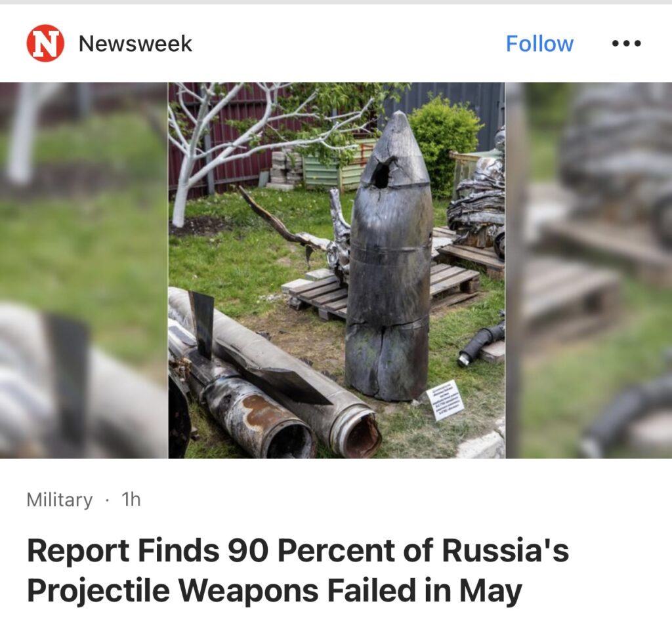Click the white placard sign beside the missile
This screenshot has width=672, height=627.
point(446,401)
